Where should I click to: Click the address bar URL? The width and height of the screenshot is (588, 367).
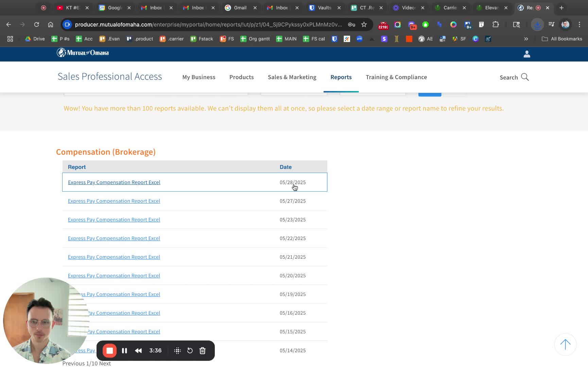click(208, 24)
